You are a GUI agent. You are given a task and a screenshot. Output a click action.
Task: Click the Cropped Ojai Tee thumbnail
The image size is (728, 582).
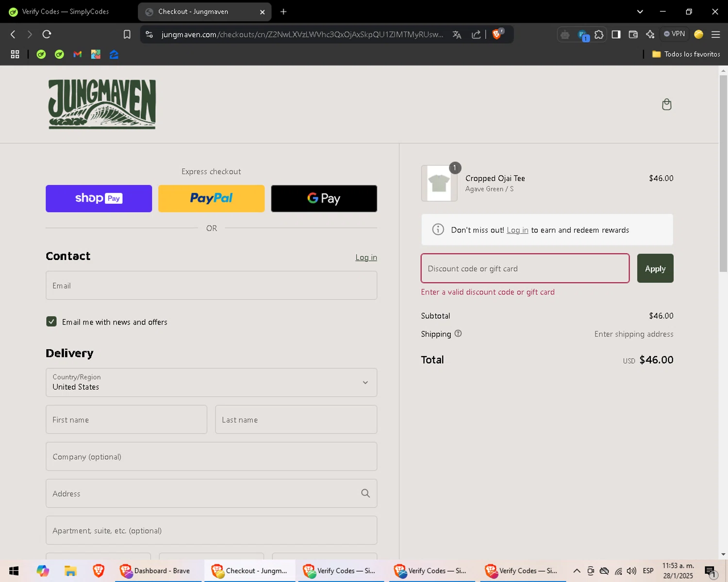(x=439, y=183)
